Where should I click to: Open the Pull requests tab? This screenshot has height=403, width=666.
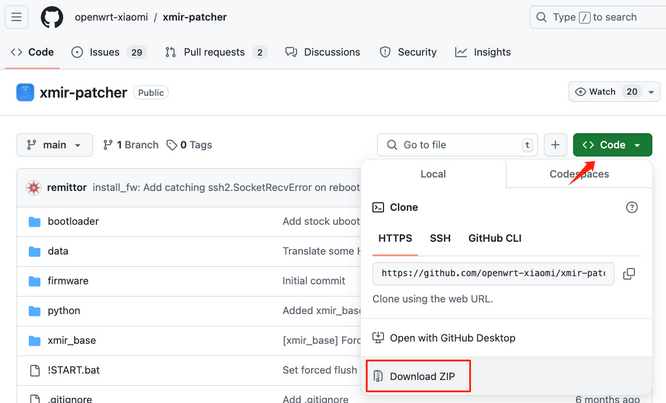tap(215, 52)
